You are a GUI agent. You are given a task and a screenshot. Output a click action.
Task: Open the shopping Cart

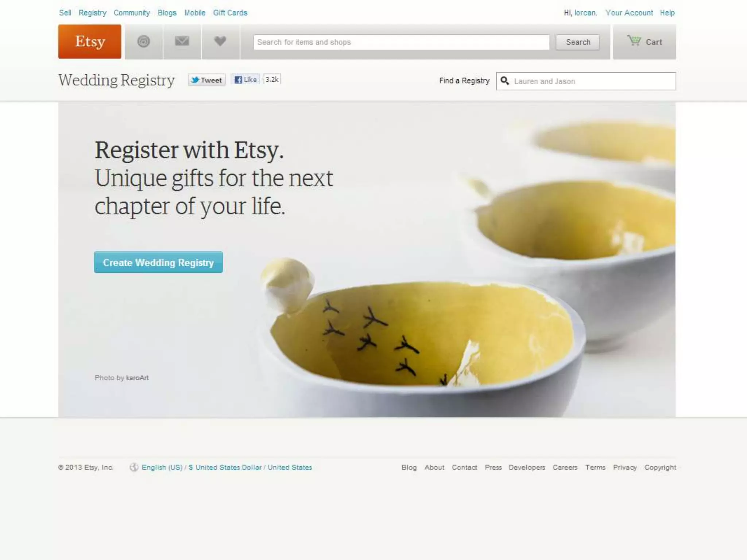[x=645, y=42]
